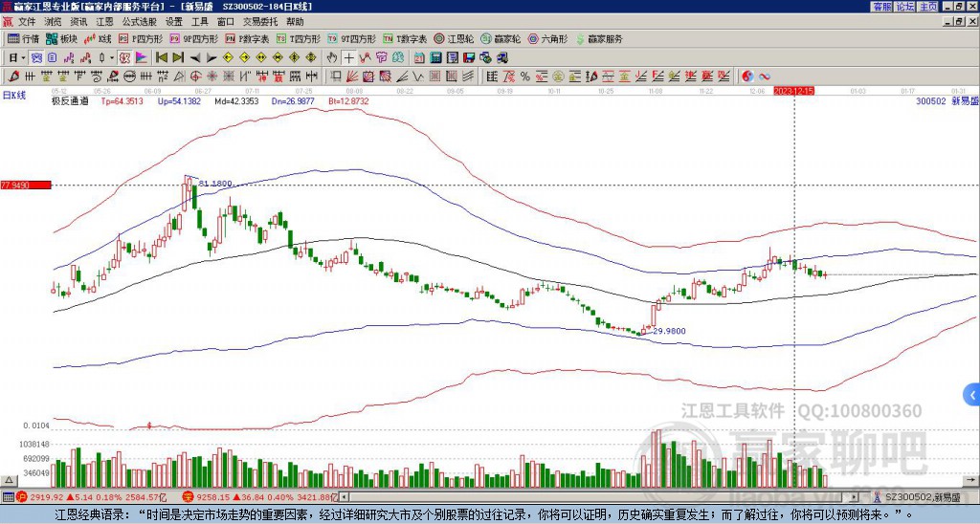Open 客服 customer service

881,7
